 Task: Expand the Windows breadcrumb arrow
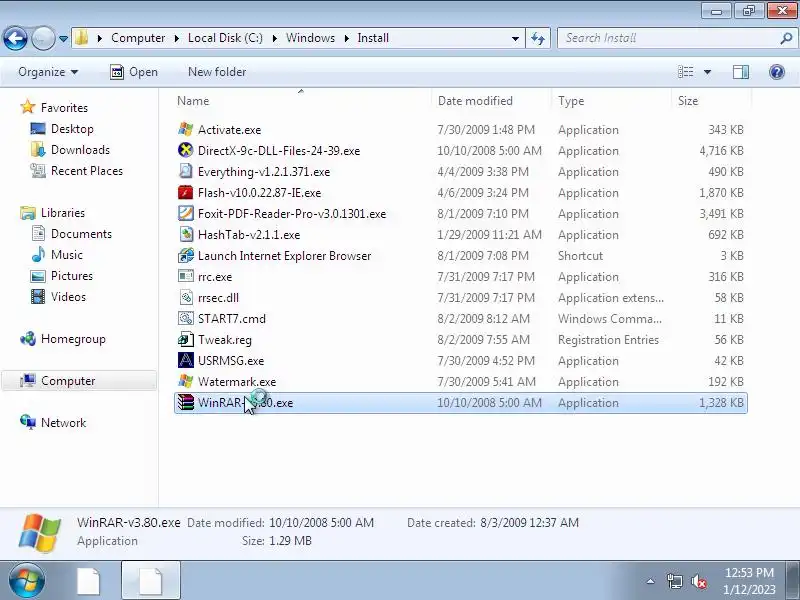click(346, 38)
